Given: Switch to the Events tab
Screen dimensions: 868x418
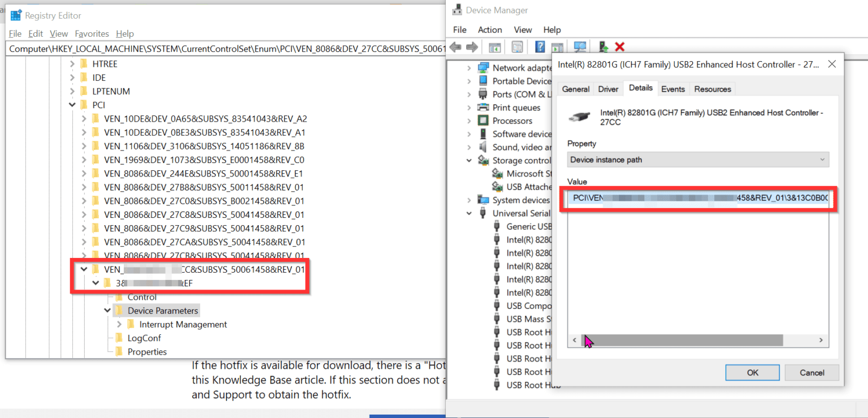Looking at the screenshot, I should pyautogui.click(x=673, y=89).
